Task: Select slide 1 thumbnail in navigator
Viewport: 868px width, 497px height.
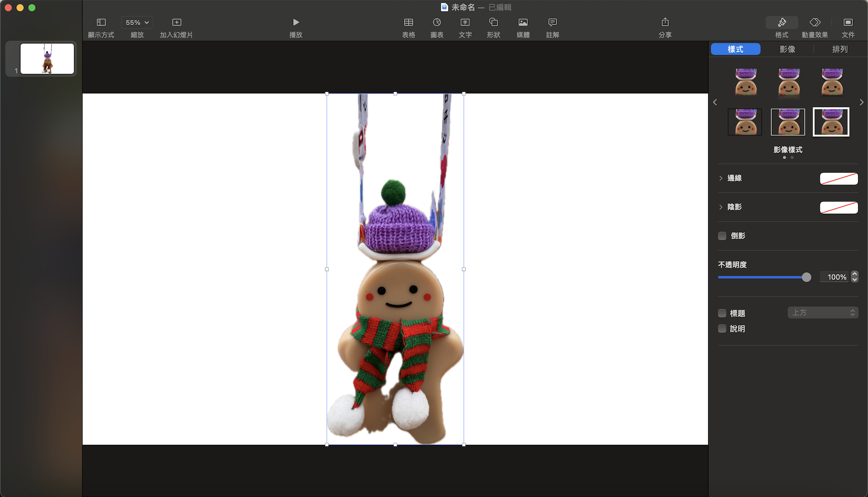Action: coord(47,58)
